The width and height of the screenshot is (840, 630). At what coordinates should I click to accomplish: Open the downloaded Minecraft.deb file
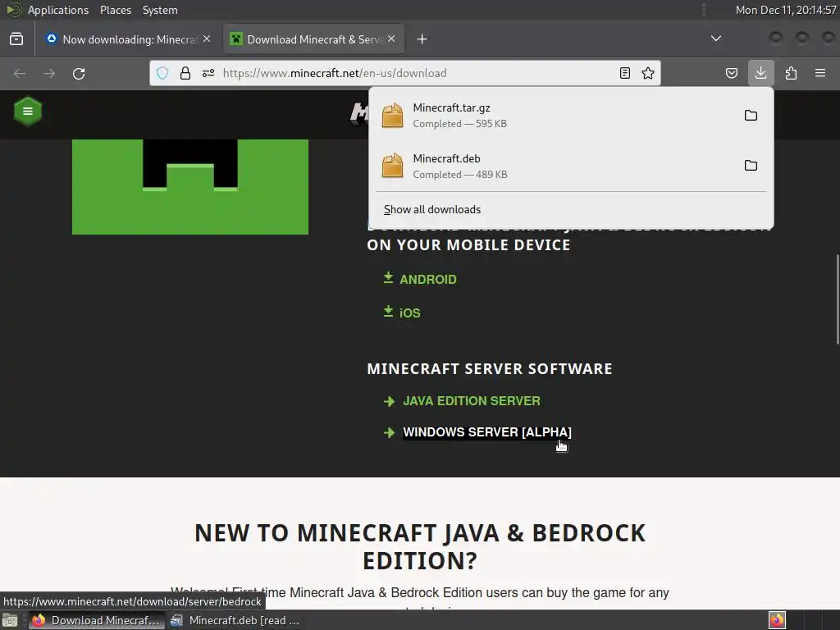pos(557,166)
